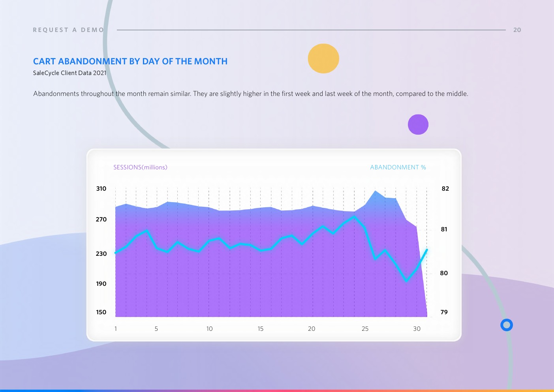Select the page number 20
The height and width of the screenshot is (392, 554).
click(x=517, y=30)
